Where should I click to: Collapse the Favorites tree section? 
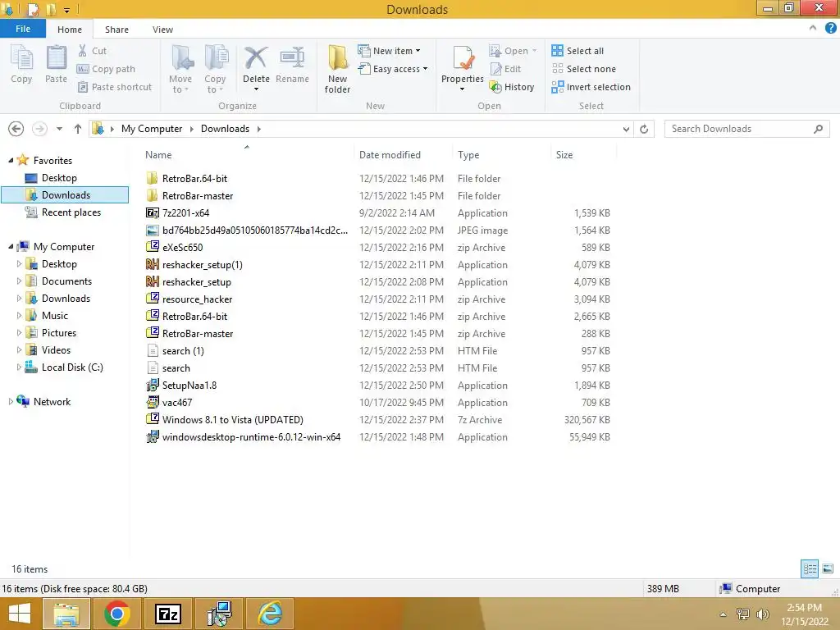11,160
